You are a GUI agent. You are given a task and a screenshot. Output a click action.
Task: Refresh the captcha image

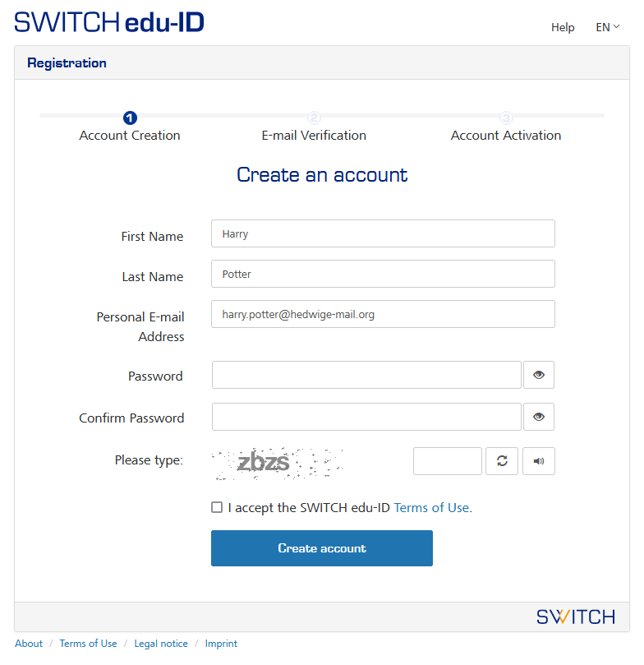[502, 461]
